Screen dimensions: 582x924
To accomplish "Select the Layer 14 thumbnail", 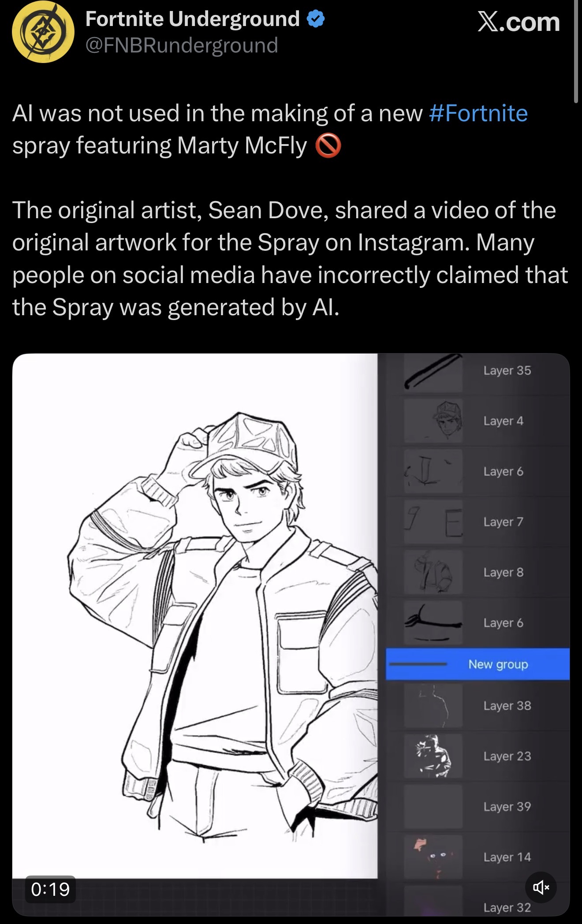I will pyautogui.click(x=433, y=857).
